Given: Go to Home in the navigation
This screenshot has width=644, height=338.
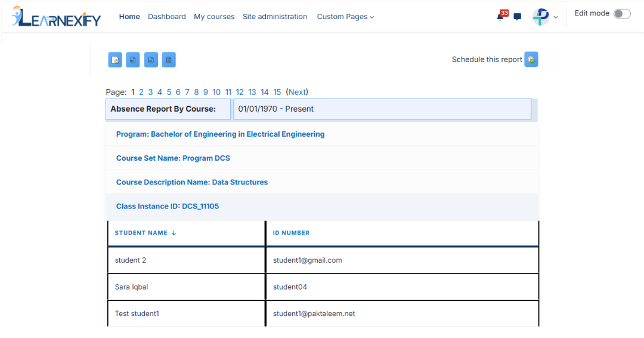Looking at the screenshot, I should coord(129,17).
